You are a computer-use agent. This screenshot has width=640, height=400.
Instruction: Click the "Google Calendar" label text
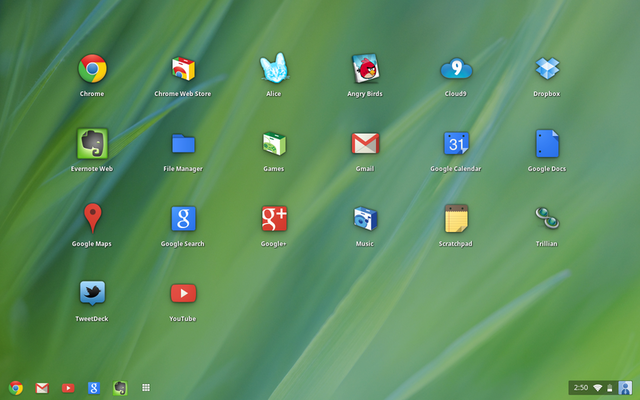[x=456, y=169]
